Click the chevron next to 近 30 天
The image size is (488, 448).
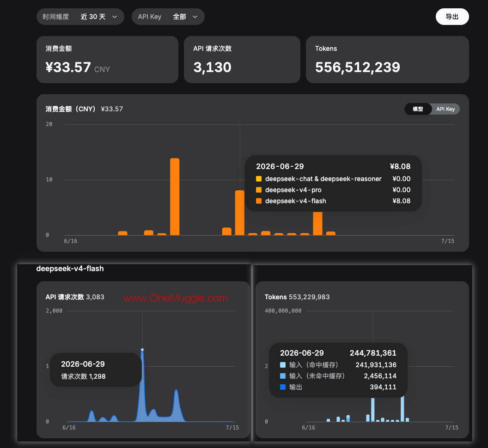[x=115, y=17]
